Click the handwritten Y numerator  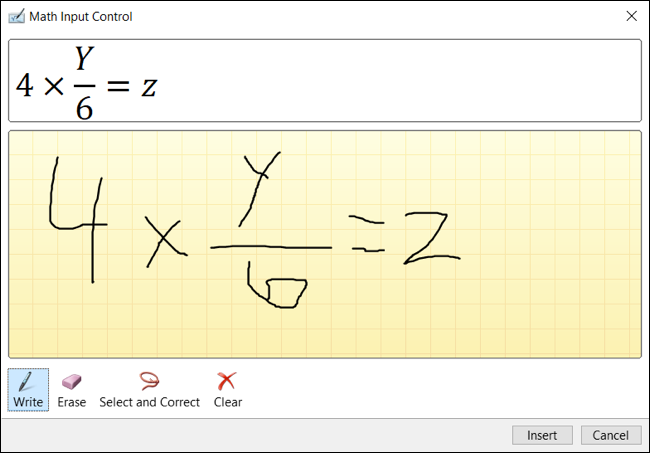261,189
